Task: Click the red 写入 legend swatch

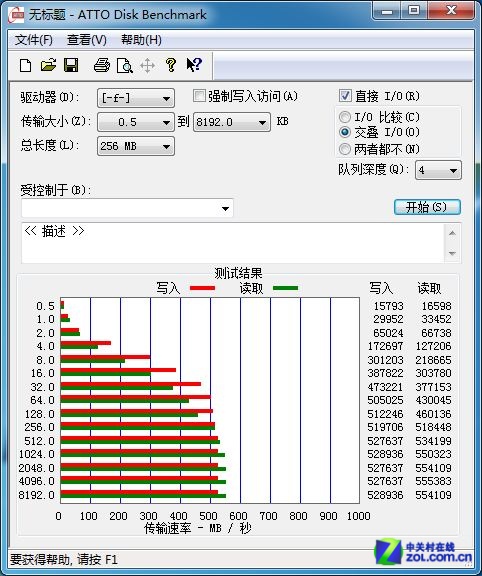Action: coord(202,288)
